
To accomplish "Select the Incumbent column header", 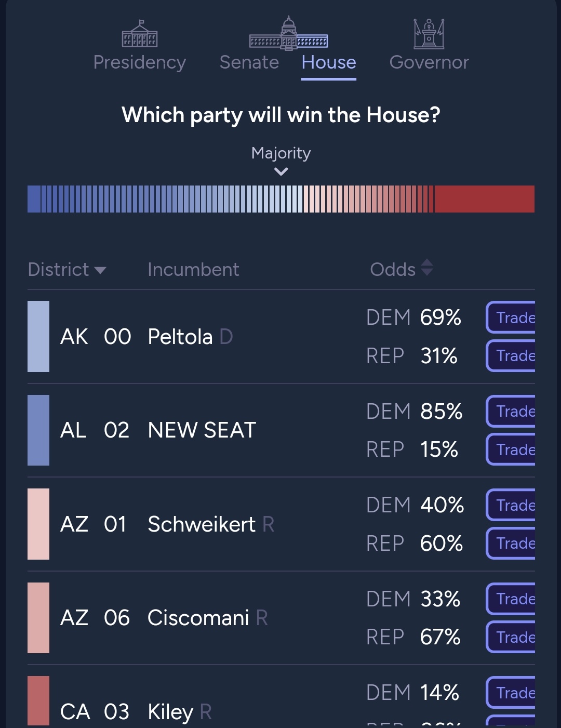I will pos(193,270).
